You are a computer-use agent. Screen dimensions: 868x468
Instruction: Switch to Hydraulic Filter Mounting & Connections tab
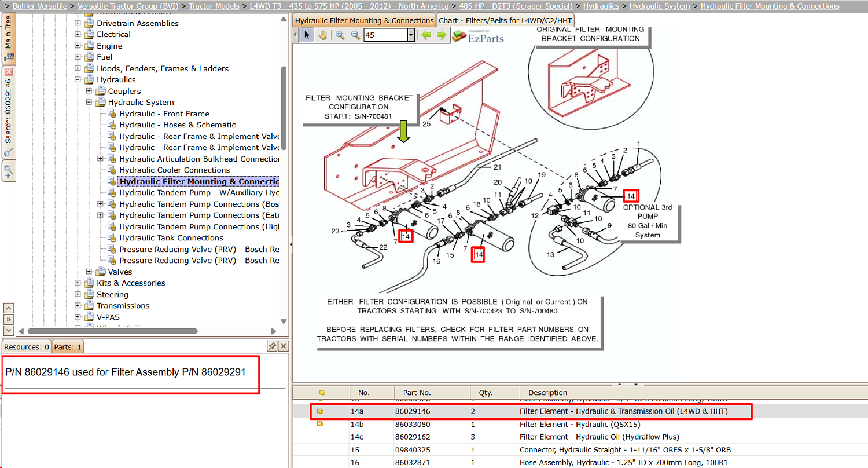tap(364, 20)
